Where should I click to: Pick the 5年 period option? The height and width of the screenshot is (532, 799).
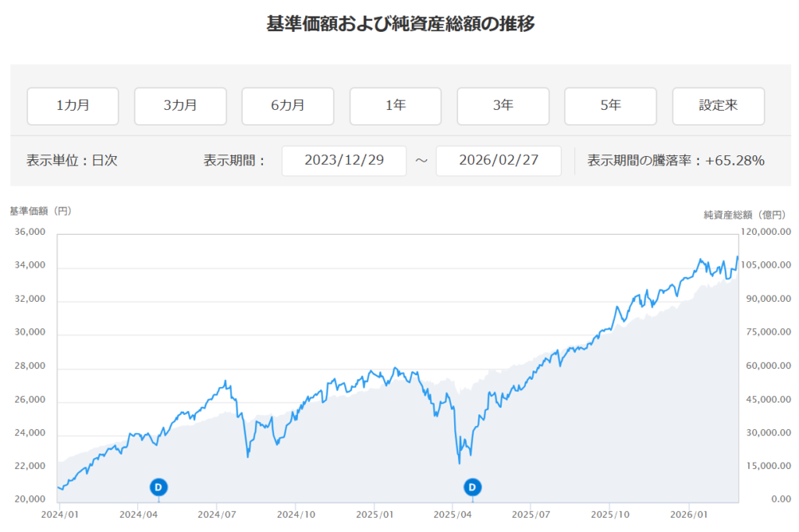[x=610, y=106]
